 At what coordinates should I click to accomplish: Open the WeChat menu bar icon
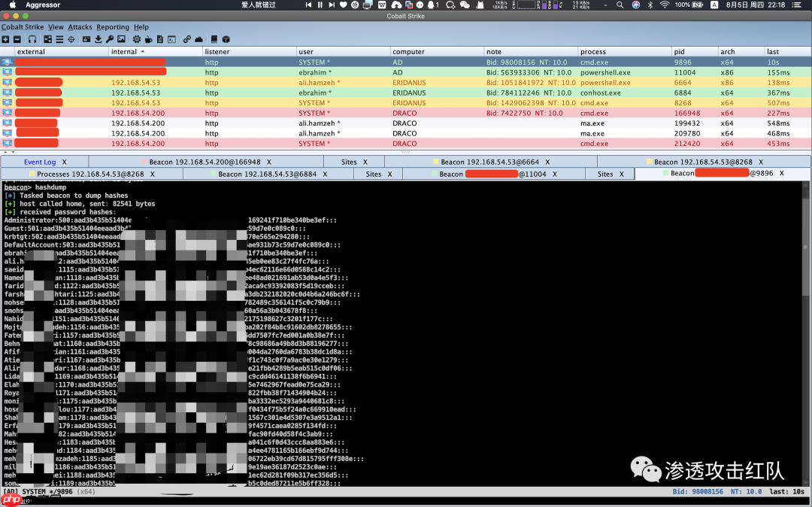pyautogui.click(x=465, y=5)
